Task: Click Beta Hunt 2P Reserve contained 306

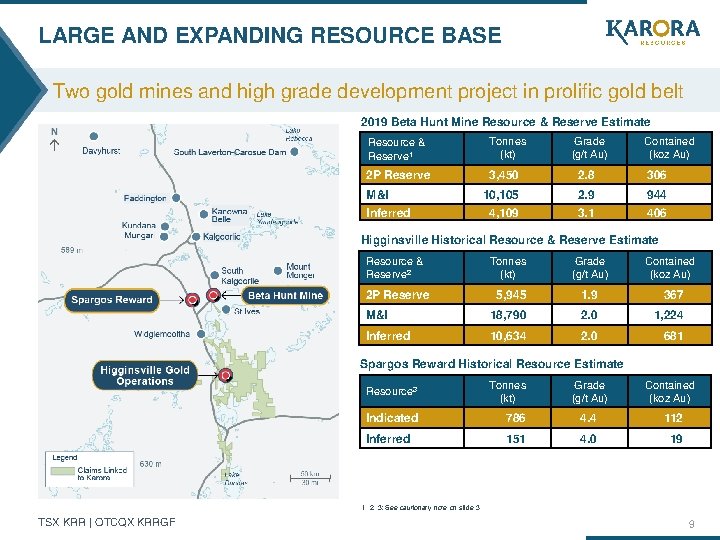Action: pyautogui.click(x=656, y=175)
